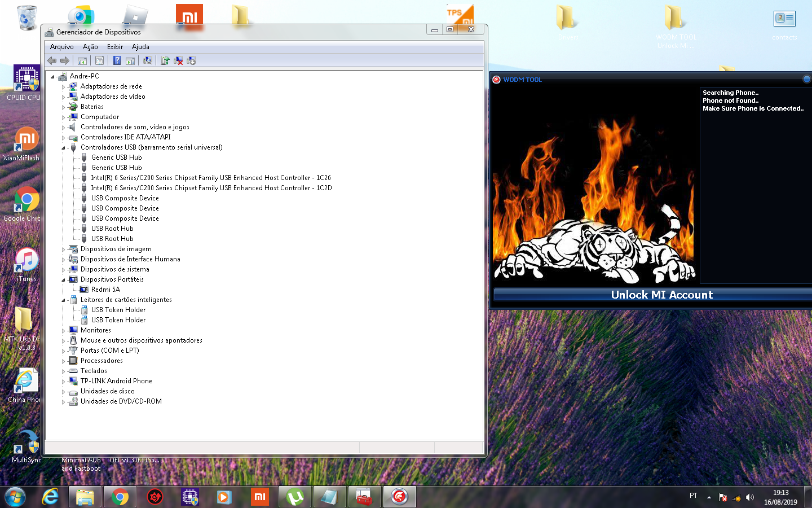Screen dimensions: 812x508
Task: Click the PT language indicator
Action: pos(694,496)
